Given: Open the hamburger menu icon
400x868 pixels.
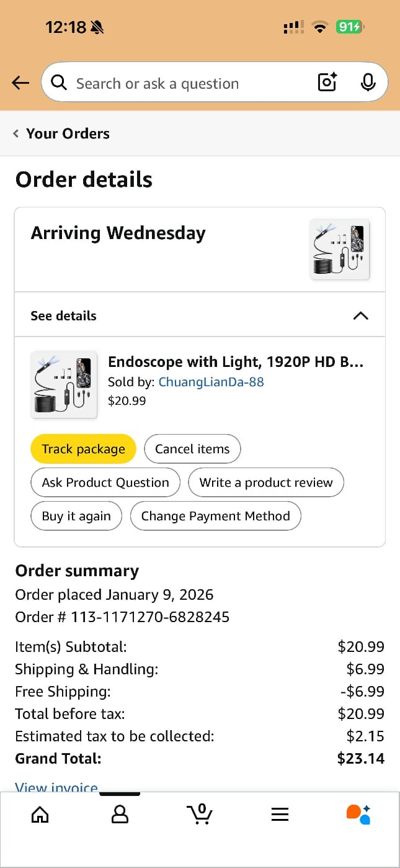Looking at the screenshot, I should (x=280, y=814).
